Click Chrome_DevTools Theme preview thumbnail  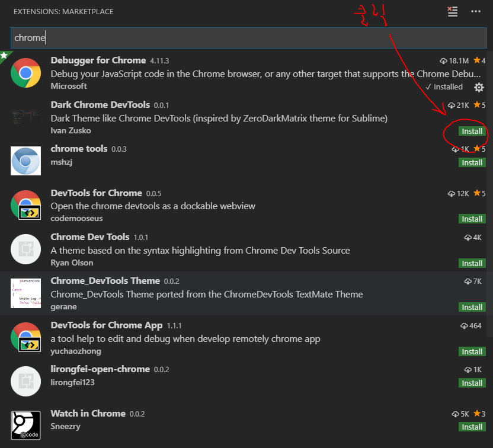(26, 293)
